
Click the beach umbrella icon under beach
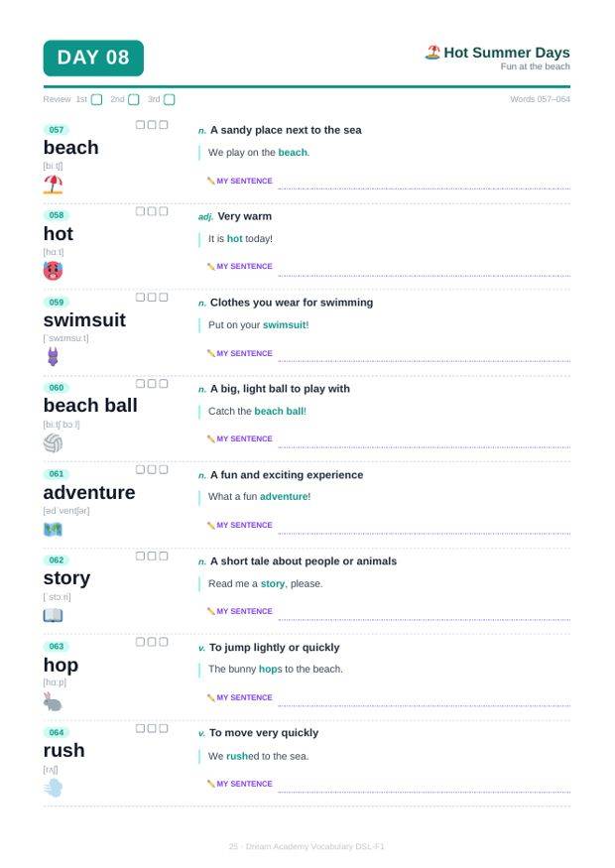click(54, 185)
